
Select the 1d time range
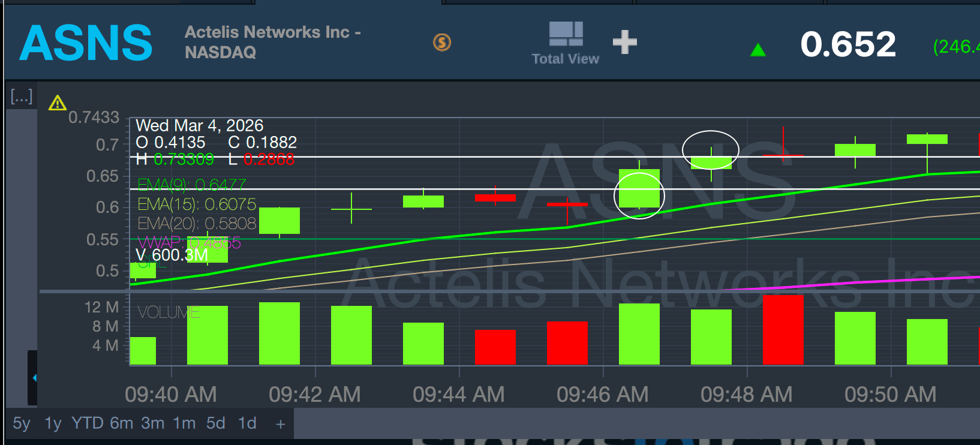pyautogui.click(x=247, y=423)
